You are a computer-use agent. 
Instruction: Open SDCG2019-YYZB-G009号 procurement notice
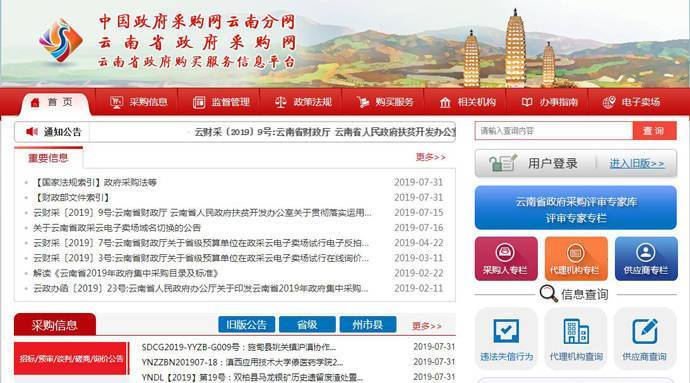[239, 347]
